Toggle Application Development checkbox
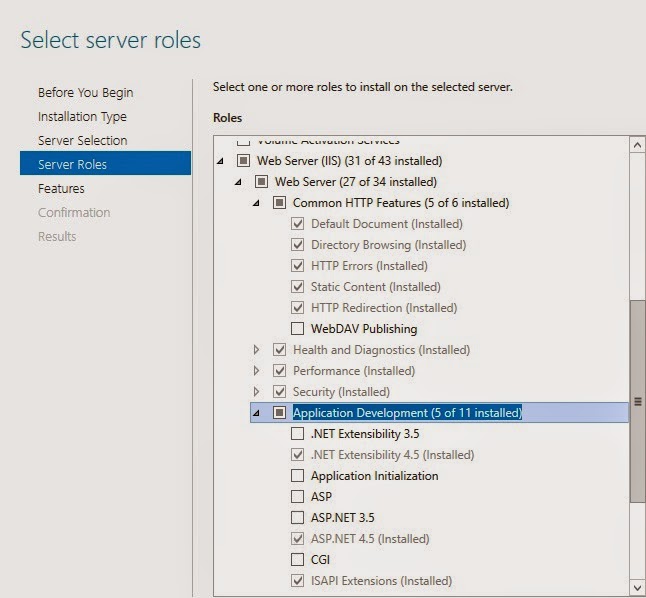The image size is (646, 598). 279,413
